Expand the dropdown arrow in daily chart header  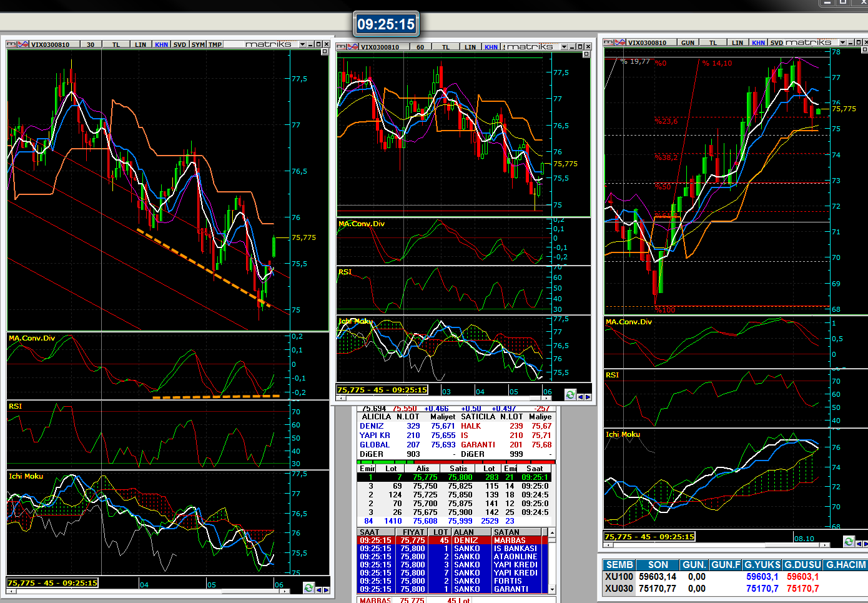(x=842, y=42)
